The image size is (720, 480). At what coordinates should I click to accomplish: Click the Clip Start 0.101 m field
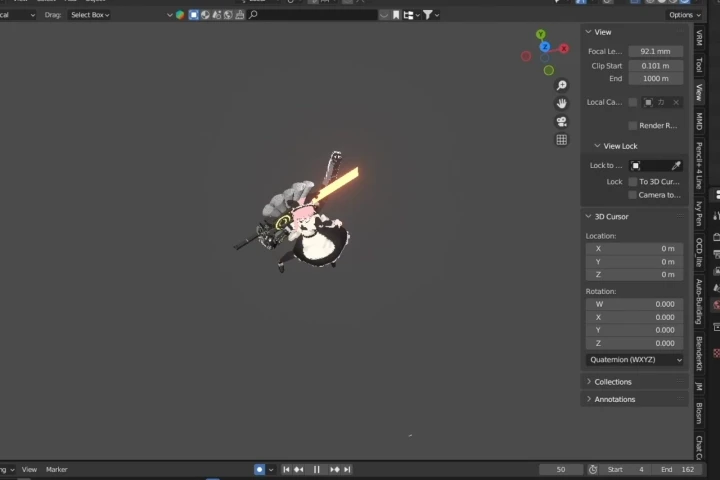tap(656, 66)
